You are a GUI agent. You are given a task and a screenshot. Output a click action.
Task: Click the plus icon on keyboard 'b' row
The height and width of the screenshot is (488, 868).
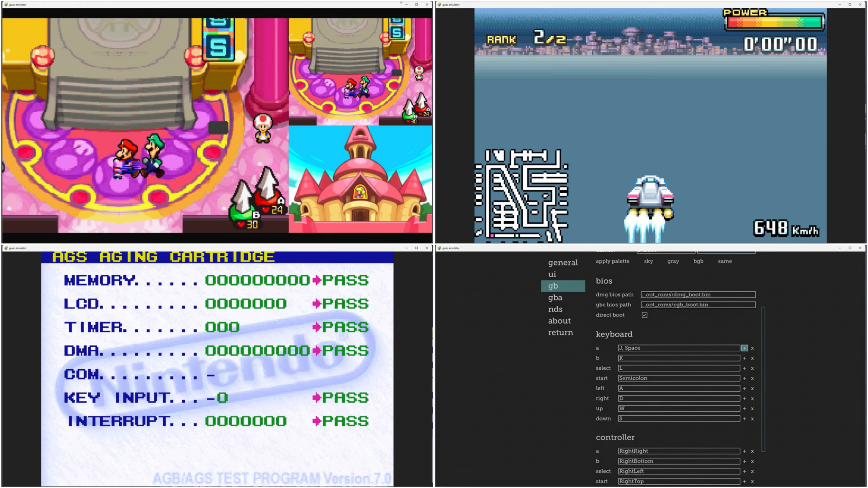tap(744, 358)
